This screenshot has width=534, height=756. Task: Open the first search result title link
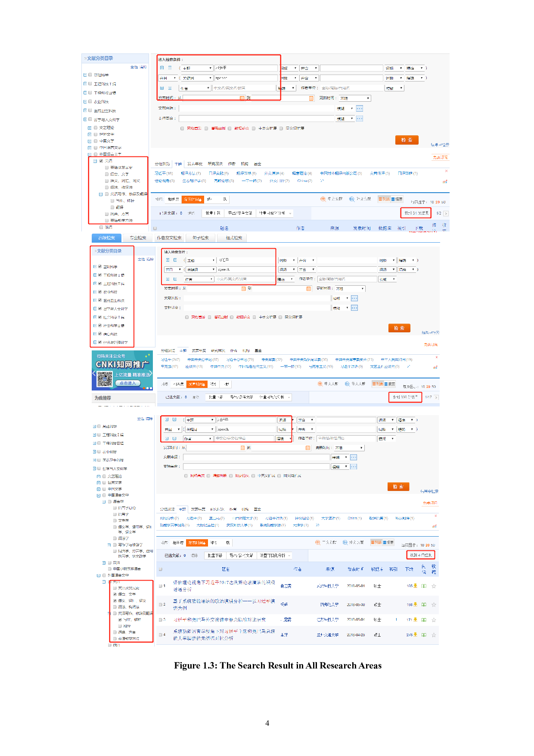click(x=224, y=582)
